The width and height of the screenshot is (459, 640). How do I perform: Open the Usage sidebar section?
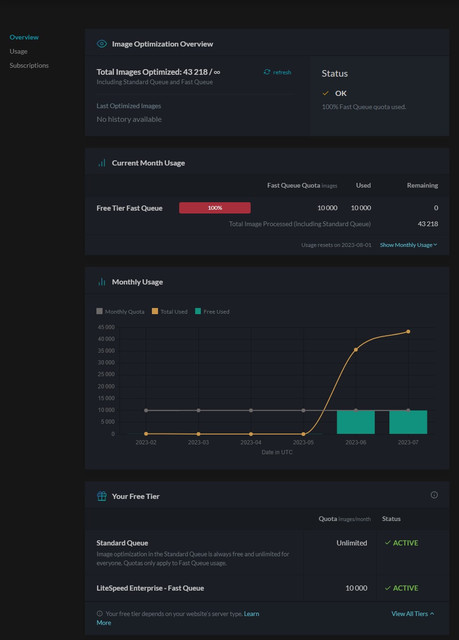18,51
